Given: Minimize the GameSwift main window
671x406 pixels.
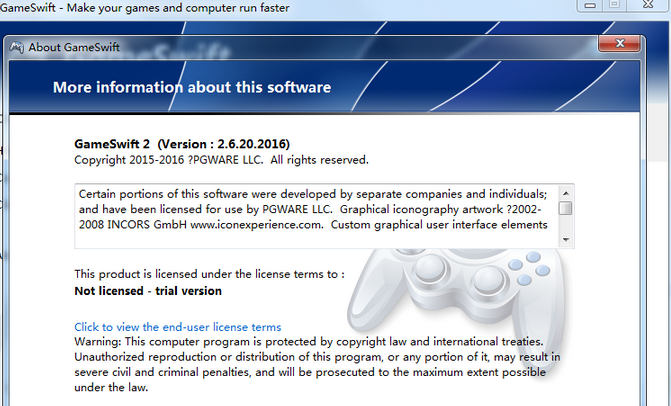Looking at the screenshot, I should tap(590, 5).
